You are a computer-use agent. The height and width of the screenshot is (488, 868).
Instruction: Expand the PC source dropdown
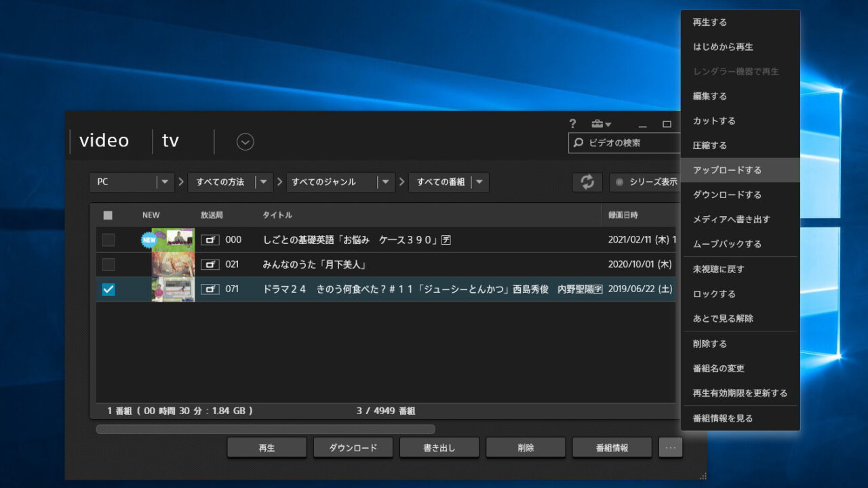click(x=165, y=182)
